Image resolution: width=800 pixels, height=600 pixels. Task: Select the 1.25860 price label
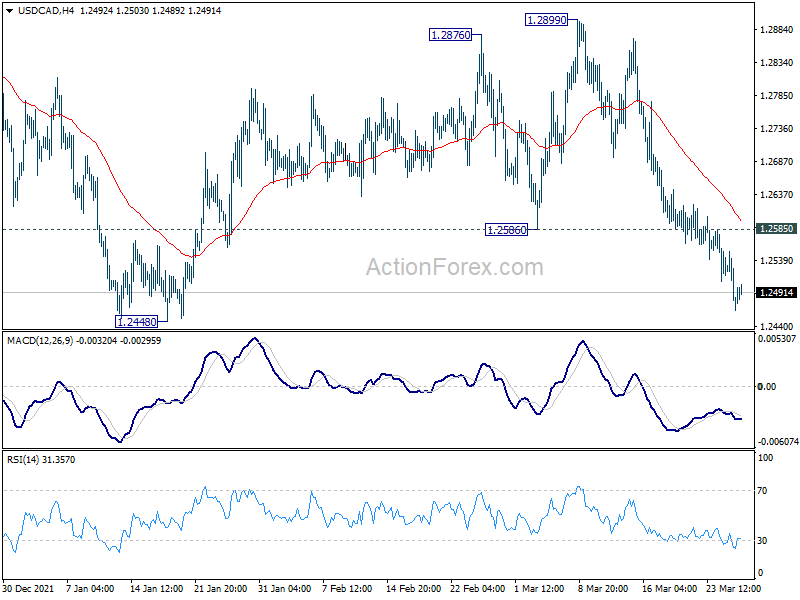[x=506, y=230]
